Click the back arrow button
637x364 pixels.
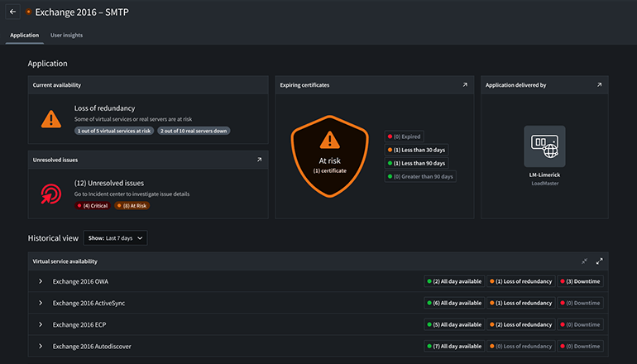coord(12,12)
